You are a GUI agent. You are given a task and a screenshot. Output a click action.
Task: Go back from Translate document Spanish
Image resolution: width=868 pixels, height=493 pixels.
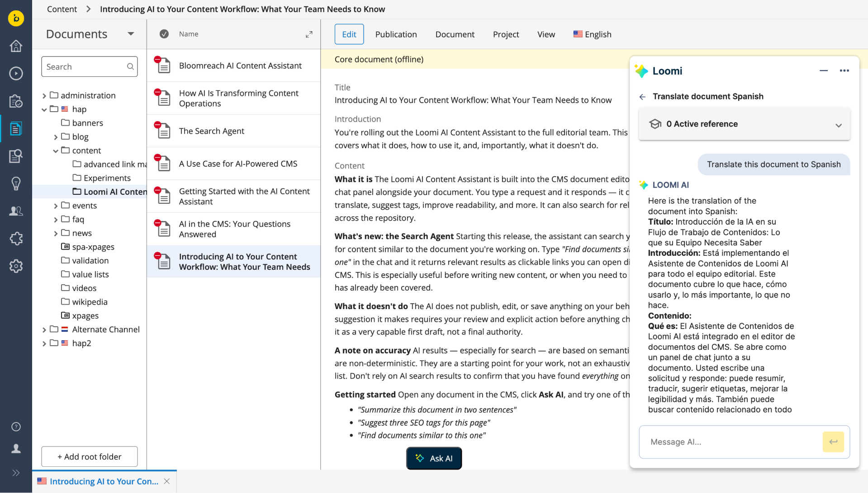click(x=642, y=97)
